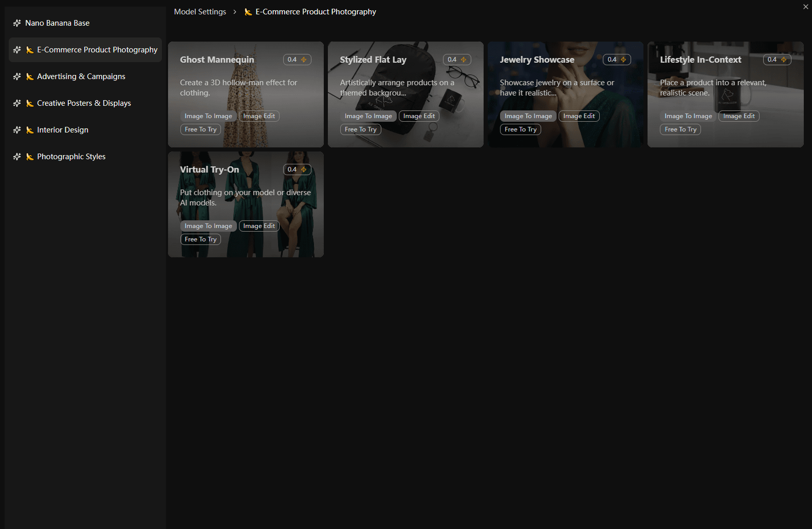This screenshot has width=812, height=529.
Task: Click the sparkle icon beside Interior Design
Action: click(x=17, y=130)
